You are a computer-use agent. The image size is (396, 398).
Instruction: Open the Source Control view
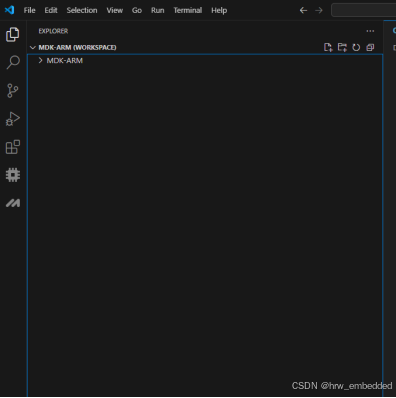tap(13, 90)
